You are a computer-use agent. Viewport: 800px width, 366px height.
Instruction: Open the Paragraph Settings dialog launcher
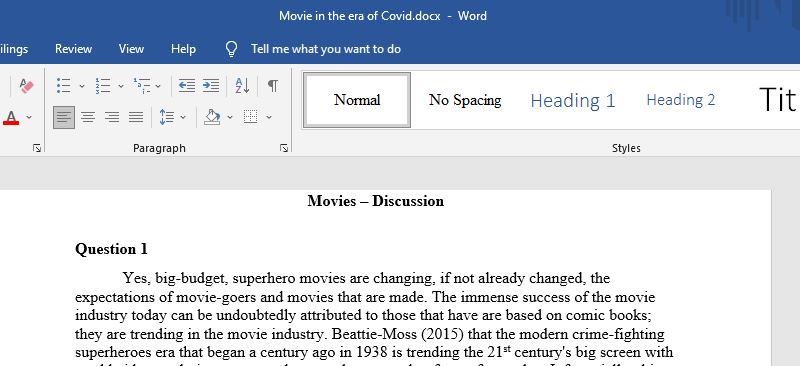tap(284, 148)
